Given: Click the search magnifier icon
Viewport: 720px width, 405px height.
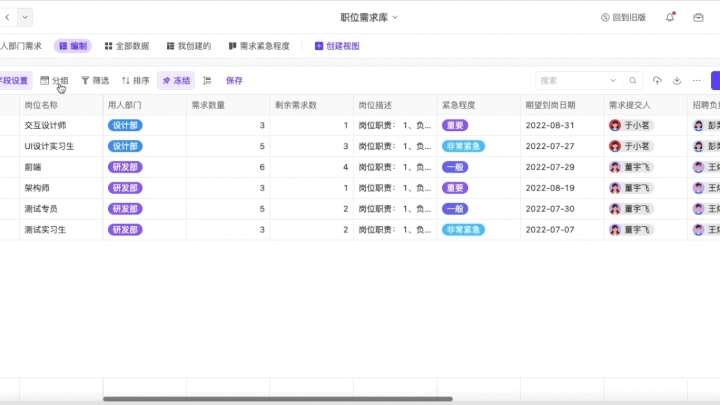Looking at the screenshot, I should [632, 80].
